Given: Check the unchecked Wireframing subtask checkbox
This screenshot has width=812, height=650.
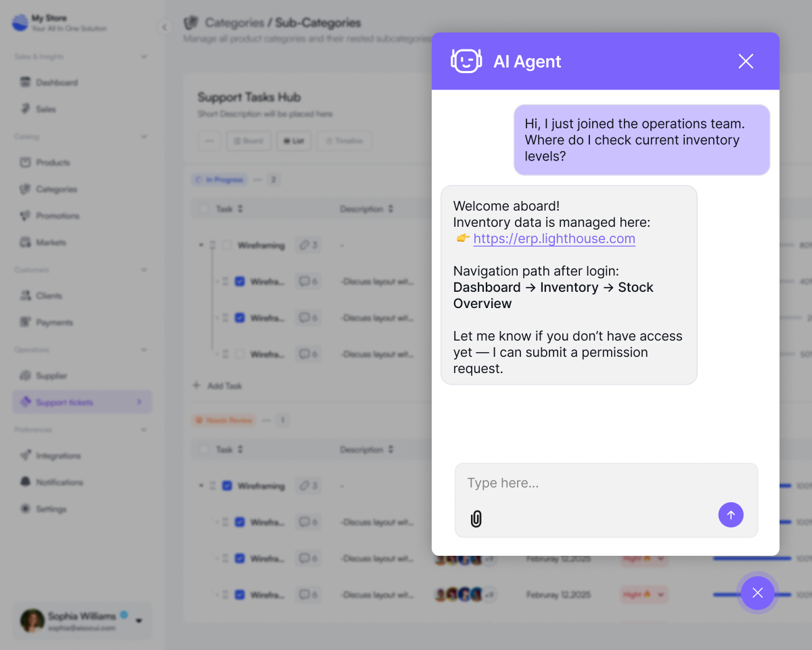Looking at the screenshot, I should coord(238,353).
